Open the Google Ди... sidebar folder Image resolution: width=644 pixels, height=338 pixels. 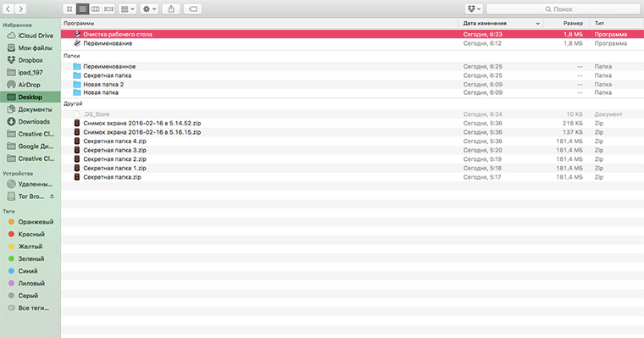point(31,147)
